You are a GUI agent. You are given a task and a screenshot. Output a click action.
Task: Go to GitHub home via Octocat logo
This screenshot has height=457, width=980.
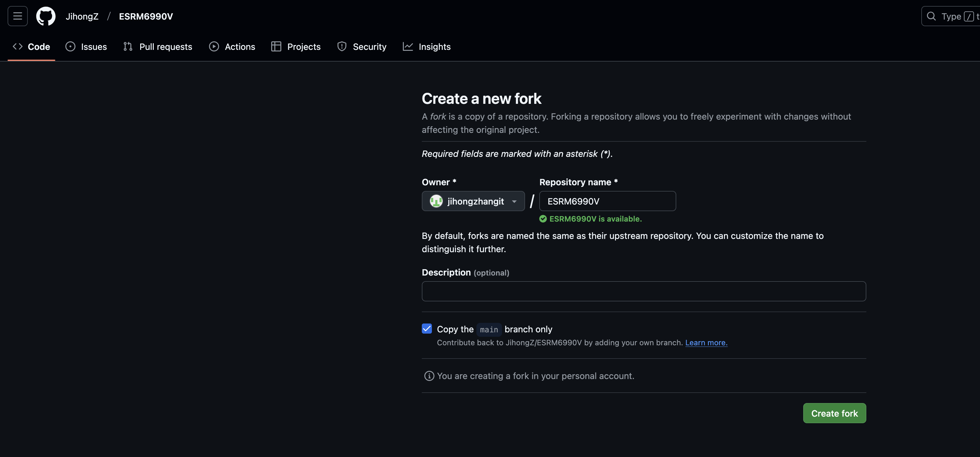tap(46, 16)
